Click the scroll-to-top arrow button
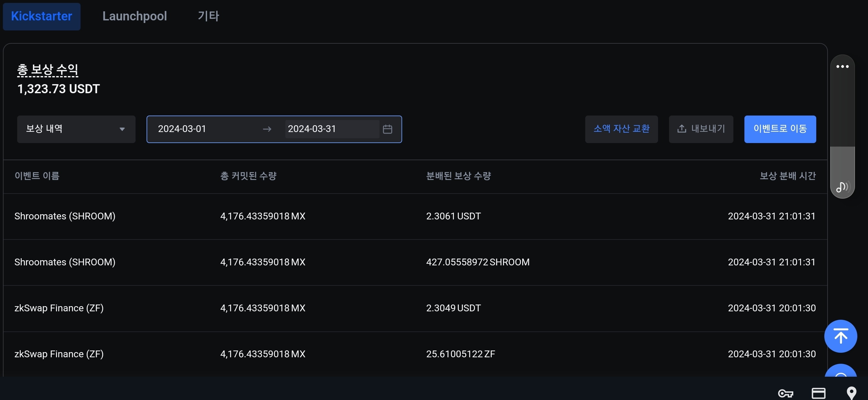This screenshot has width=868, height=400. [x=841, y=336]
